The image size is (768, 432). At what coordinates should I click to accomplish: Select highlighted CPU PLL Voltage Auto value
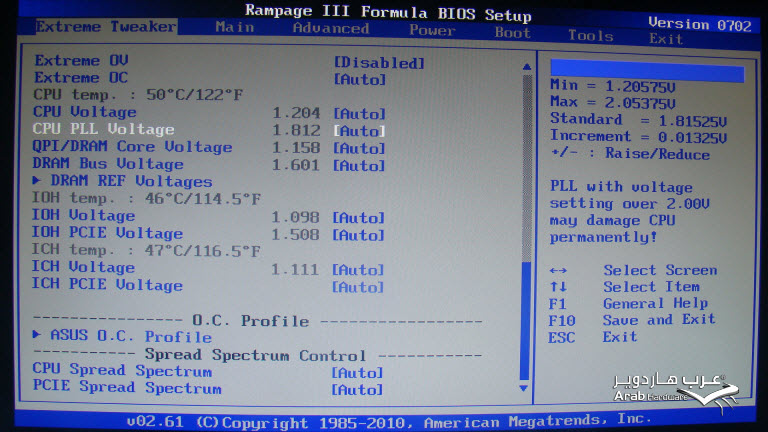pos(360,131)
